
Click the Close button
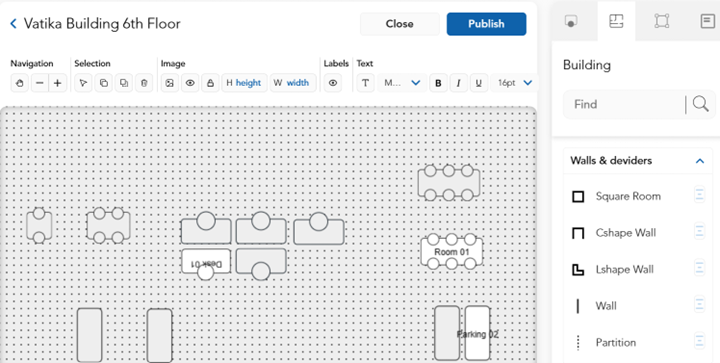click(399, 24)
